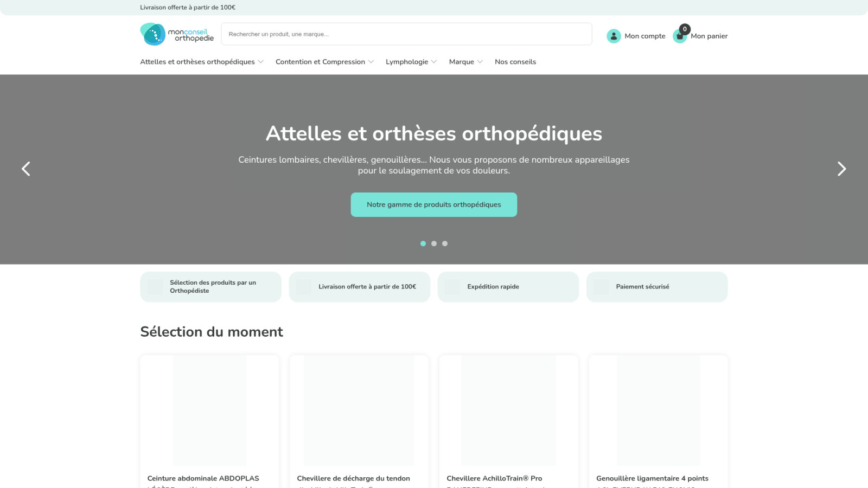Select the third carousel dot
Viewport: 868px width, 488px height.
[x=445, y=243]
